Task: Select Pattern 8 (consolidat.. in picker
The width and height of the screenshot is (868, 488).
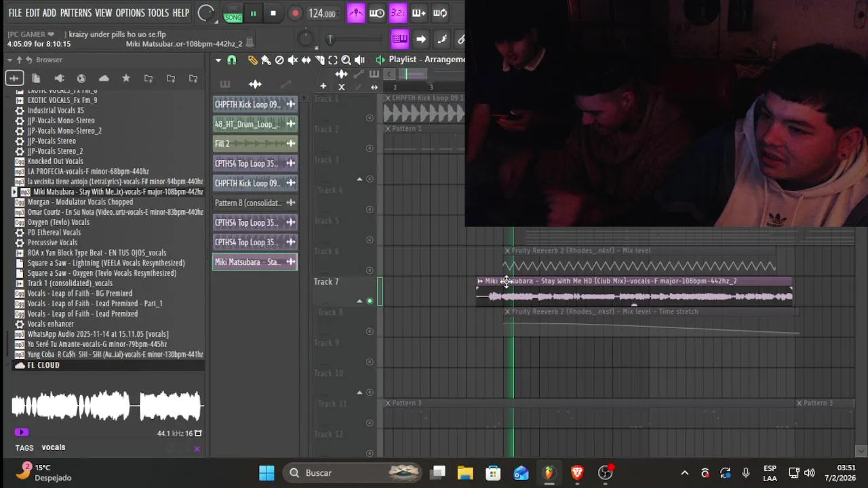Action: click(255, 203)
